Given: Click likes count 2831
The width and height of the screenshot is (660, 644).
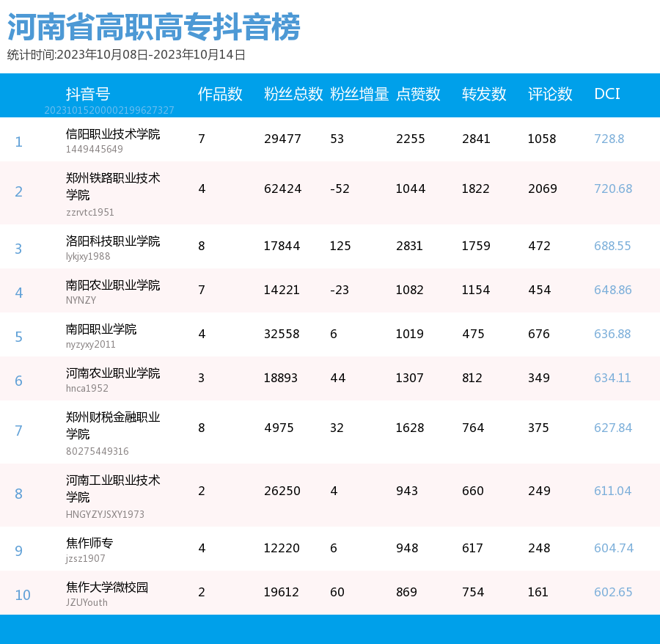Looking at the screenshot, I should (x=409, y=246).
